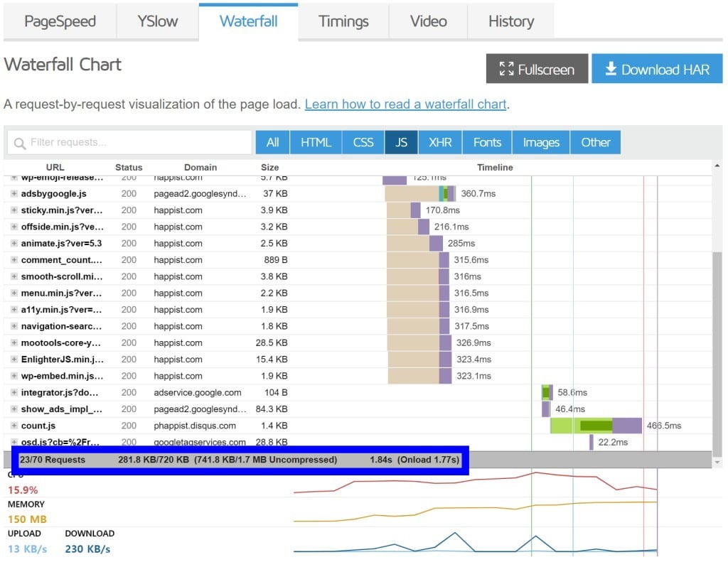Click the count.js timeline bar
This screenshot has width=728, height=567.
pos(596,426)
